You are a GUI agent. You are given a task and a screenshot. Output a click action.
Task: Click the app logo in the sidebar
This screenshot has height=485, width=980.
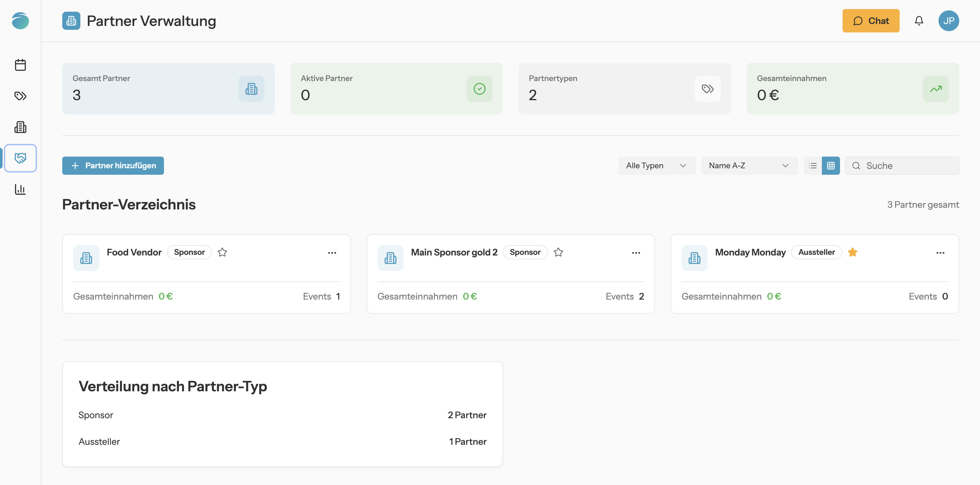[x=20, y=20]
